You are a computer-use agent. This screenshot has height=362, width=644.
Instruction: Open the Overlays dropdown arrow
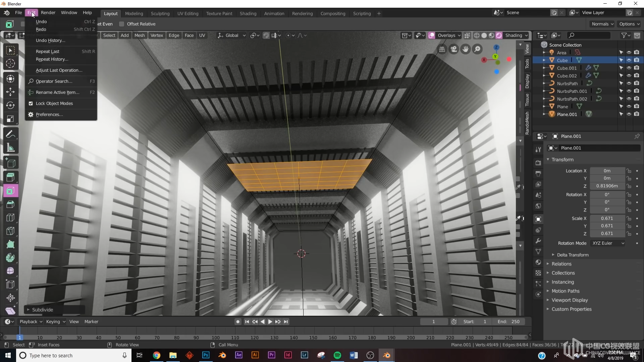[459, 35]
